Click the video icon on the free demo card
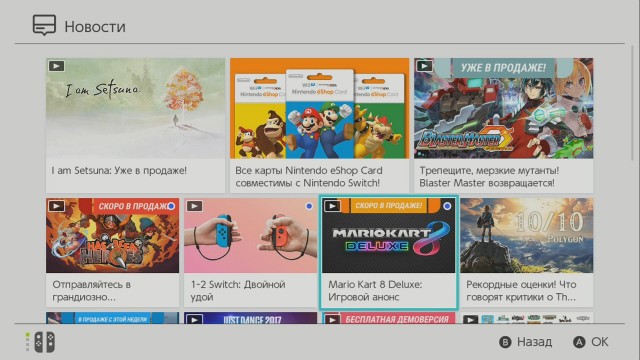640x360 pixels. click(x=332, y=319)
